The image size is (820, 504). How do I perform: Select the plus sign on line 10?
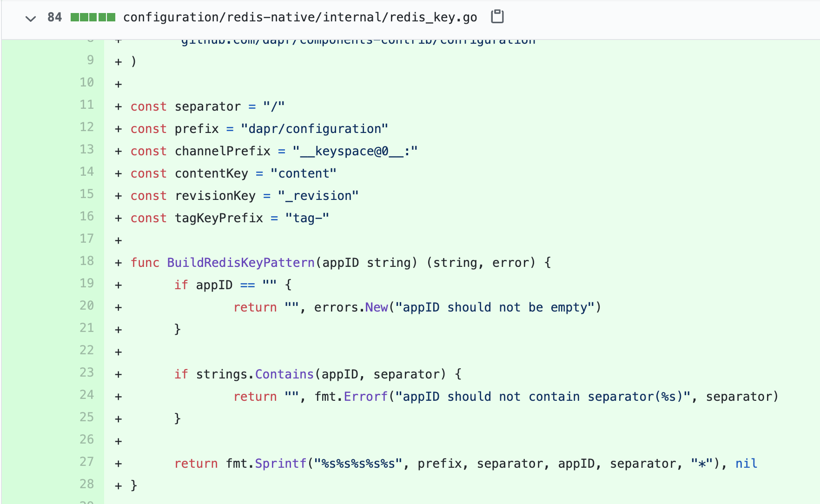118,84
